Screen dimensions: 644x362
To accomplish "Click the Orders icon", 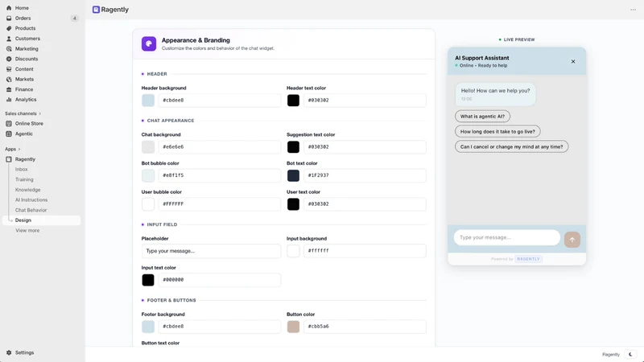I will [9, 18].
